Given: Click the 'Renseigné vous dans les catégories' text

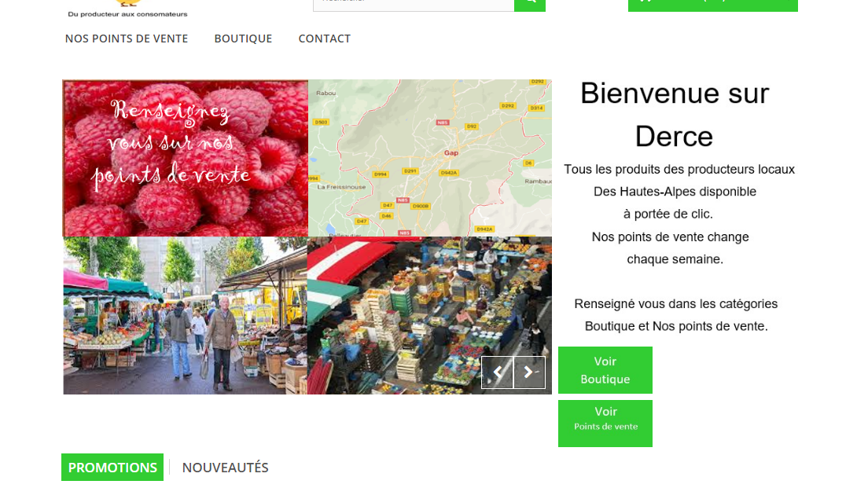Looking at the screenshot, I should [676, 303].
